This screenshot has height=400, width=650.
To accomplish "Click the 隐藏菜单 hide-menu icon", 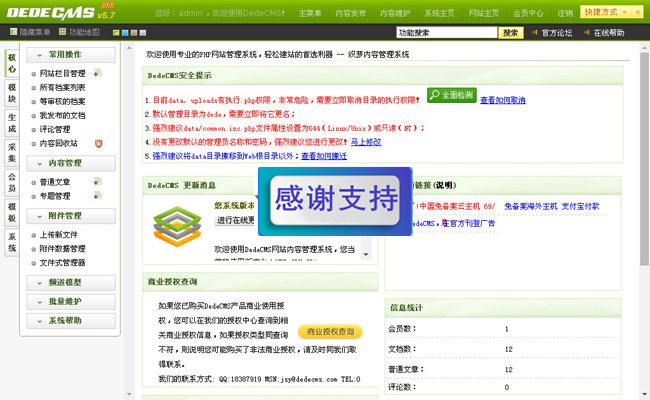I will [x=13, y=32].
